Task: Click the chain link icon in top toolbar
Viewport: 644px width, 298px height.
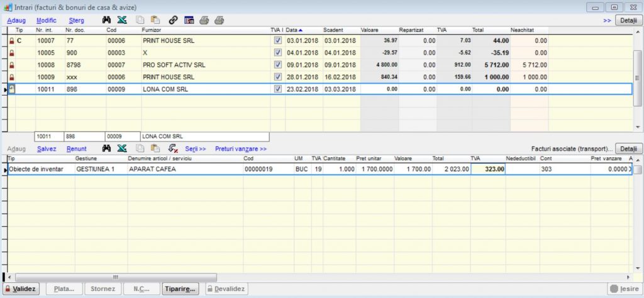Action: pyautogui.click(x=174, y=20)
